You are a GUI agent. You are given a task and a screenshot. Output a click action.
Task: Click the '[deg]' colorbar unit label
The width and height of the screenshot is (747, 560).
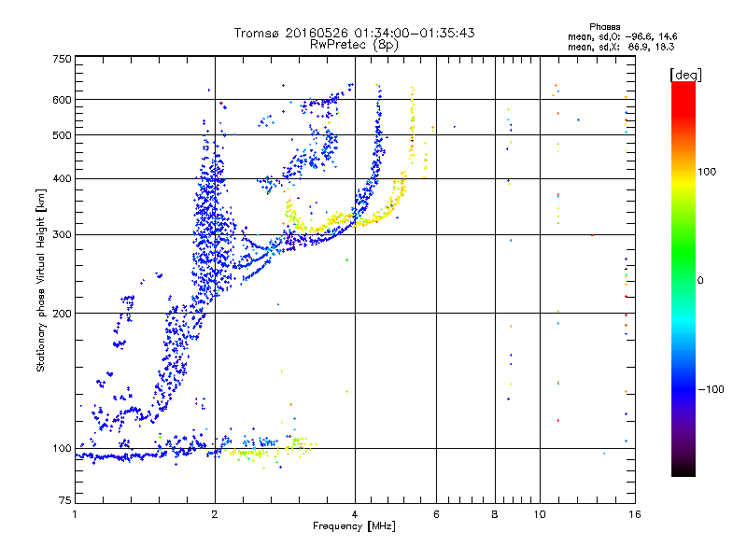point(685,75)
